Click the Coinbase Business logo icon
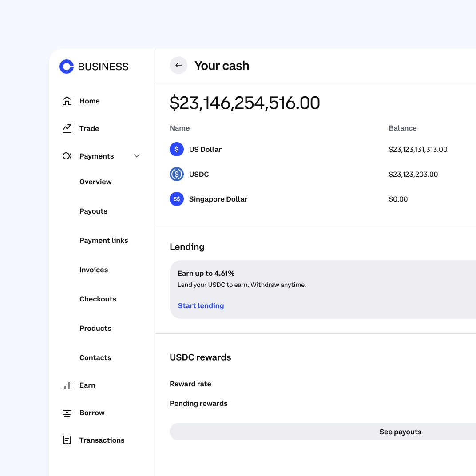The height and width of the screenshot is (476, 476). point(67,67)
